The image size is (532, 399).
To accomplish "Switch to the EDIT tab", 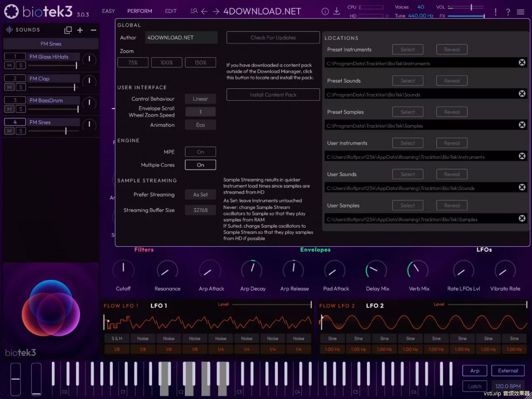I will [x=171, y=11].
